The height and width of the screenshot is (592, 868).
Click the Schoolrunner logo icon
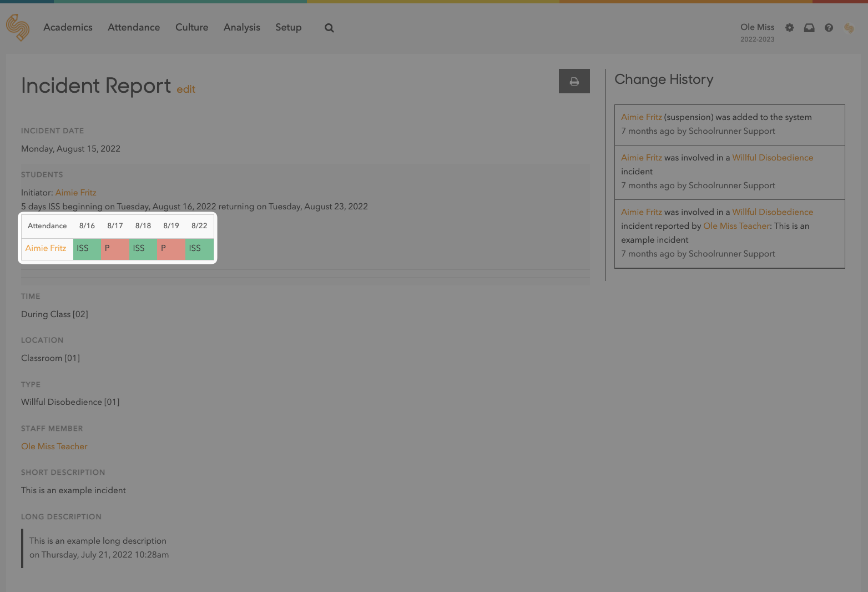18,27
